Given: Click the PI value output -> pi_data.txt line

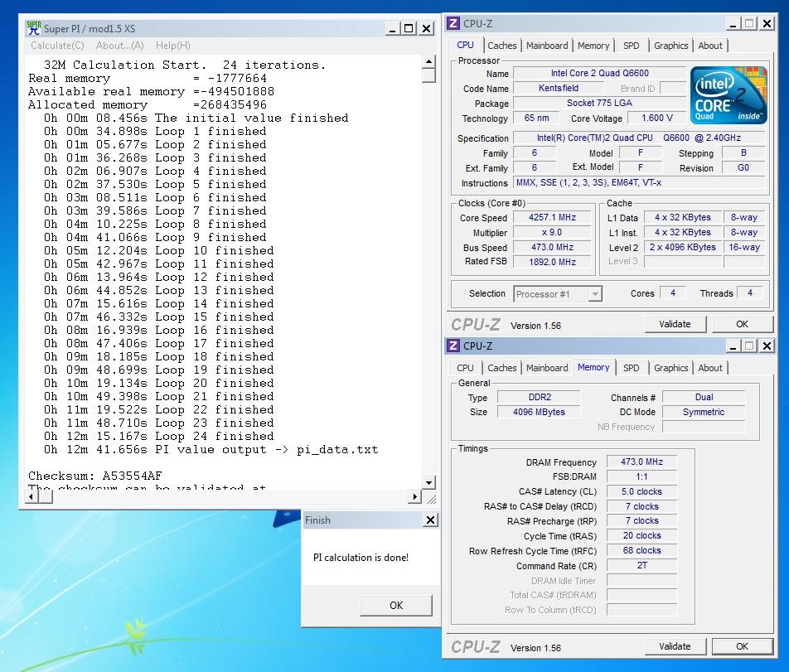Looking at the screenshot, I should tap(211, 450).
